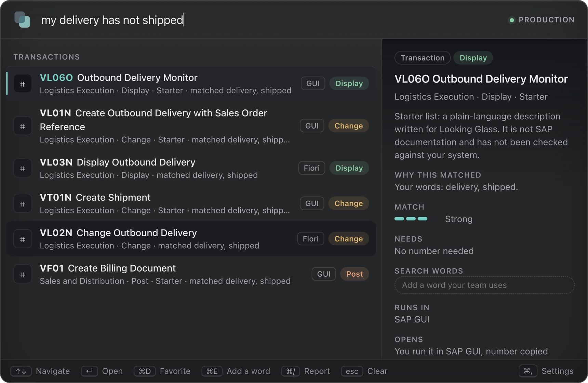The height and width of the screenshot is (383, 588).
Task: Click the hash icon beside VT01N
Action: pos(23,204)
